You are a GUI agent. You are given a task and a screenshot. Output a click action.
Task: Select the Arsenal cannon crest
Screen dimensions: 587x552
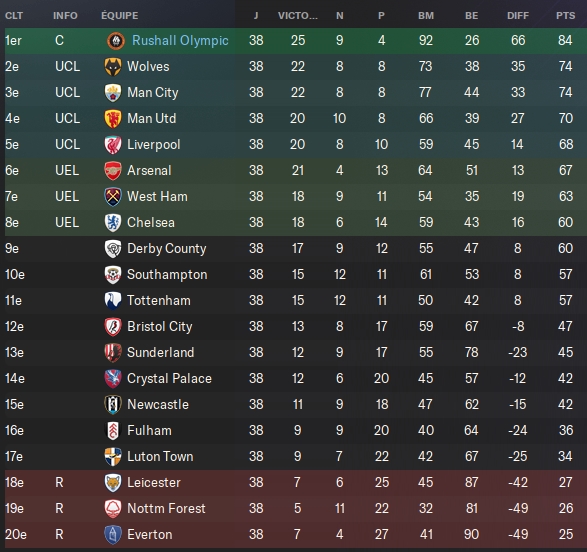[113, 171]
